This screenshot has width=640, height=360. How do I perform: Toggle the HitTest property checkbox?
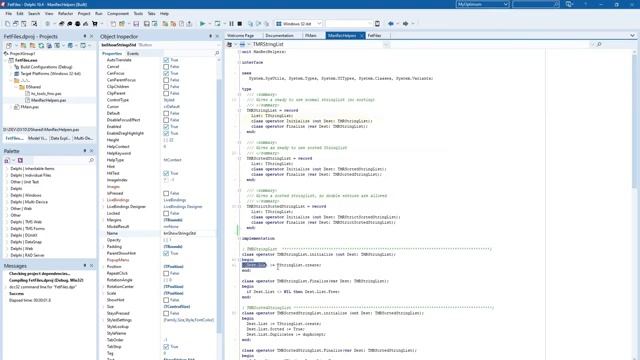tap(166, 173)
